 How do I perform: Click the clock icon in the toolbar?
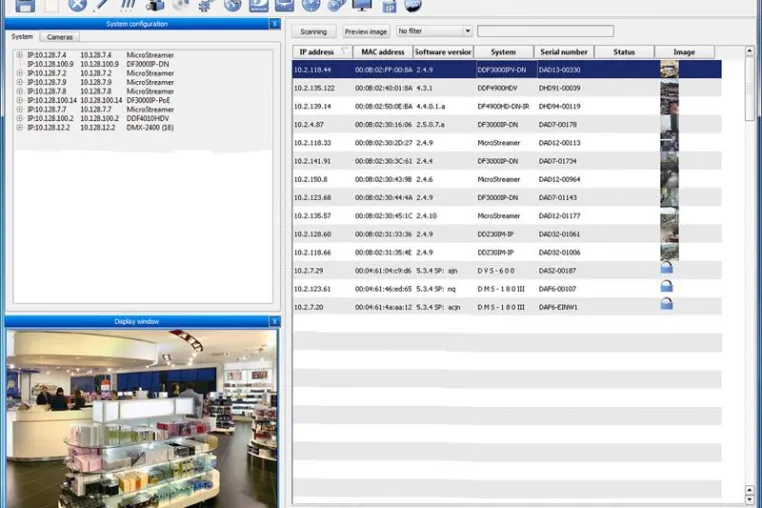click(311, 5)
